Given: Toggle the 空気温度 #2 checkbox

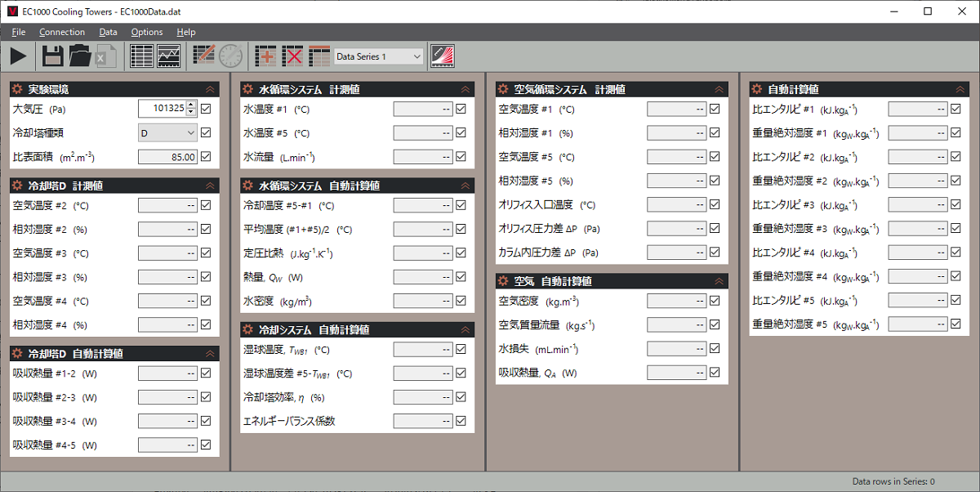Looking at the screenshot, I should pos(206,205).
